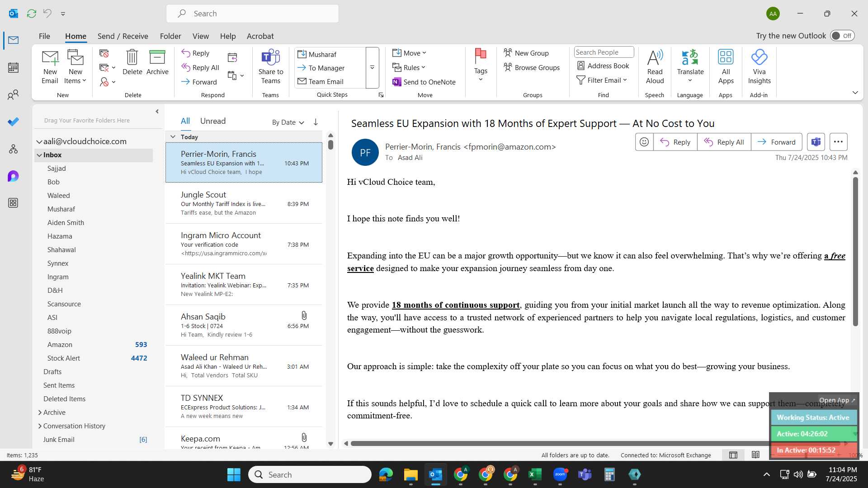The image size is (868, 488).
Task: Open the Filter Email dropdown
Action: coord(602,80)
